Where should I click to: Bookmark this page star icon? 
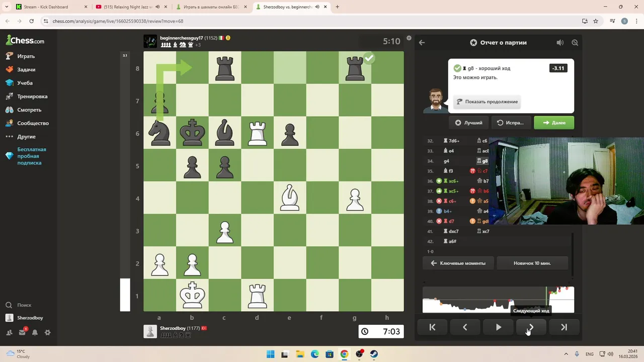point(596,21)
